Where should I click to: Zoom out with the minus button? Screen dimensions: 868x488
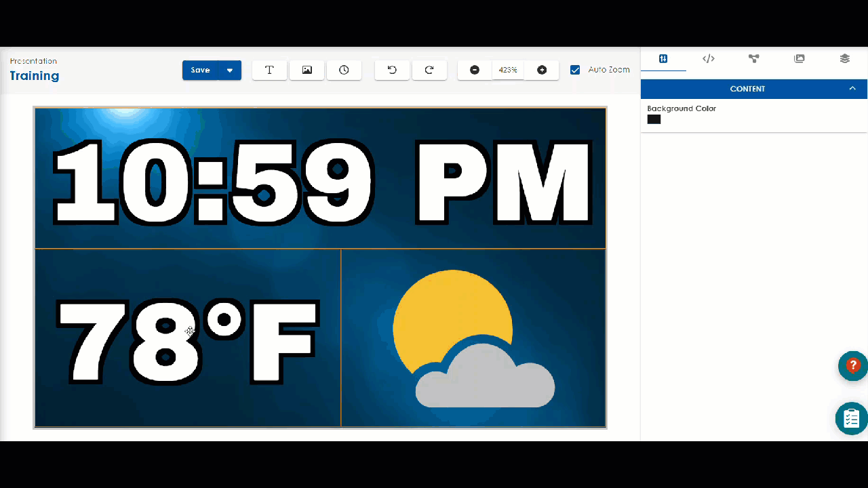[x=475, y=70]
